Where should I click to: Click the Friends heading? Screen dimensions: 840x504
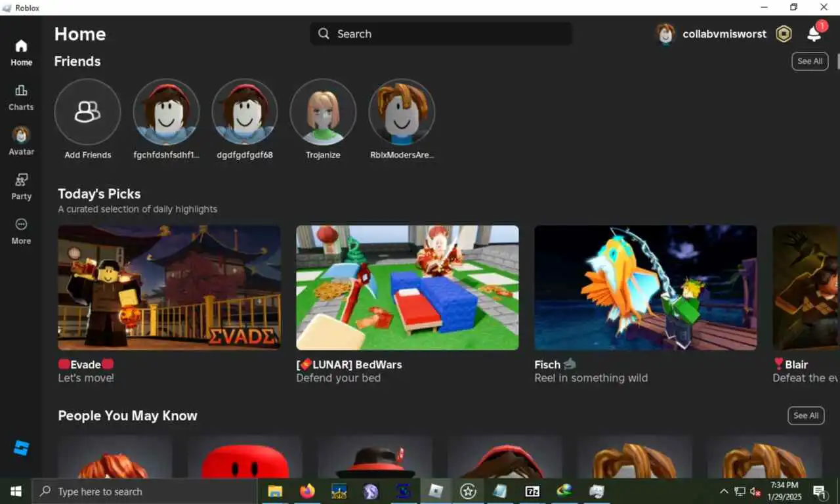[x=77, y=61]
